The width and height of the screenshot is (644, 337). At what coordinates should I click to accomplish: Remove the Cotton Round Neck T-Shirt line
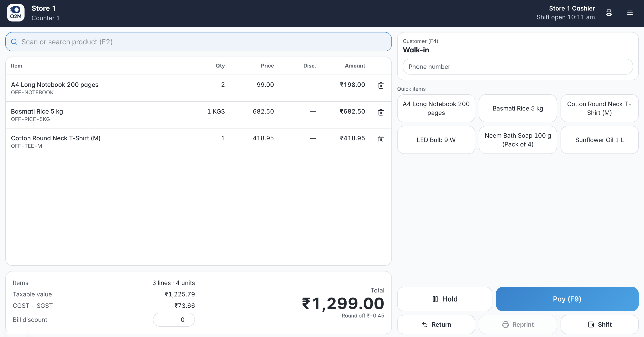pyautogui.click(x=381, y=139)
